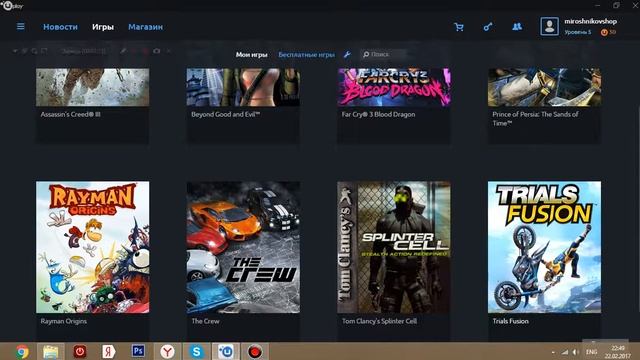Click the Far Cry® 3 Blood Dragon title
640x360 pixels.
378,115
